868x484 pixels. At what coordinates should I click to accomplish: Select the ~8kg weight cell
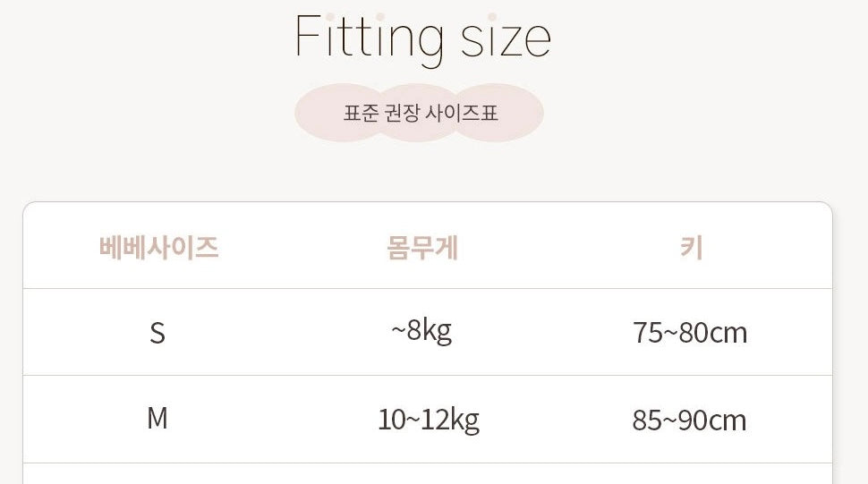pos(421,331)
